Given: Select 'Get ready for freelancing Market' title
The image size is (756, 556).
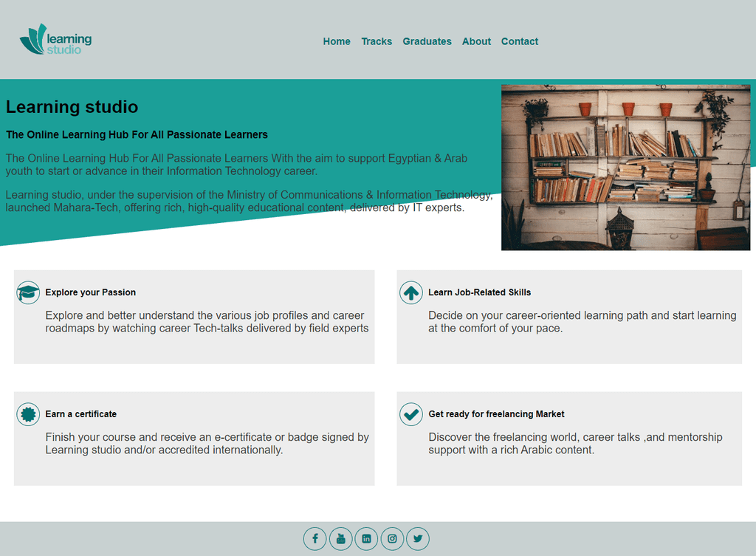Looking at the screenshot, I should (x=497, y=413).
